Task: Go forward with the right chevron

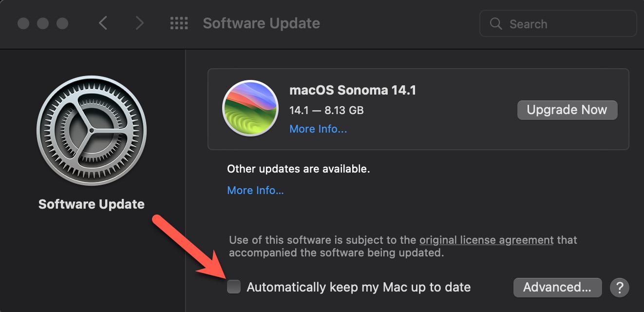Action: [140, 23]
